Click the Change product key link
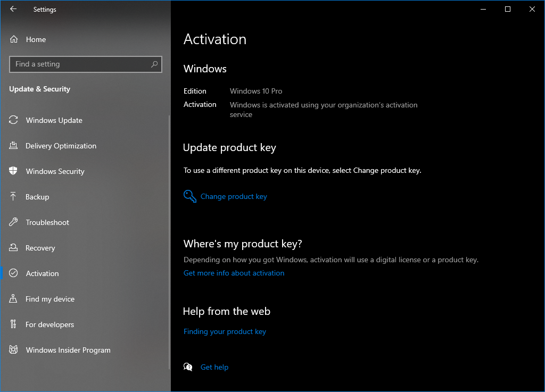545x392 pixels. [x=234, y=196]
